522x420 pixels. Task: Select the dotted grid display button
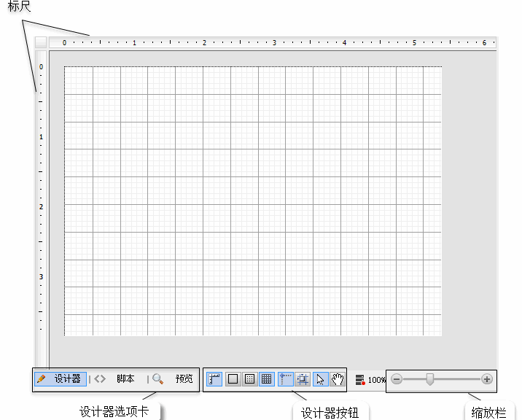click(249, 379)
